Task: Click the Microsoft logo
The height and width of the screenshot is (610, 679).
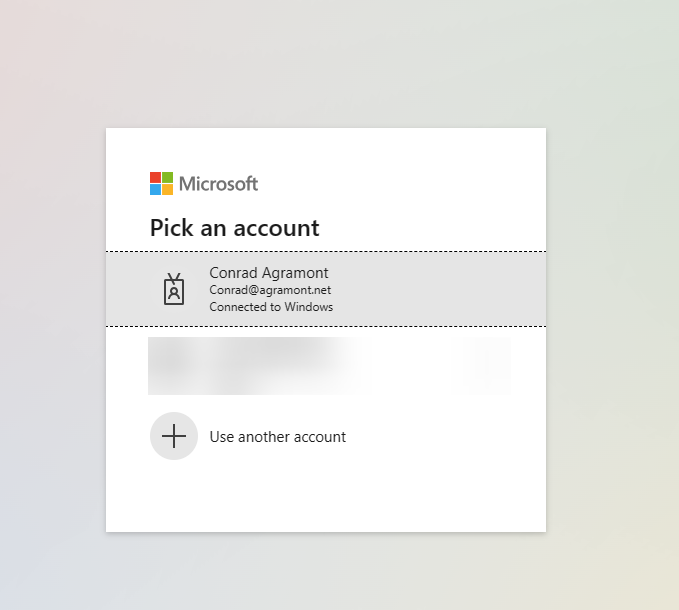Action: point(204,184)
